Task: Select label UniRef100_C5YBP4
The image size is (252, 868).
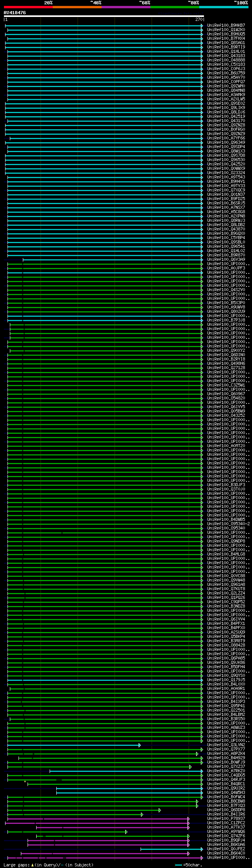Action: [x=226, y=238]
